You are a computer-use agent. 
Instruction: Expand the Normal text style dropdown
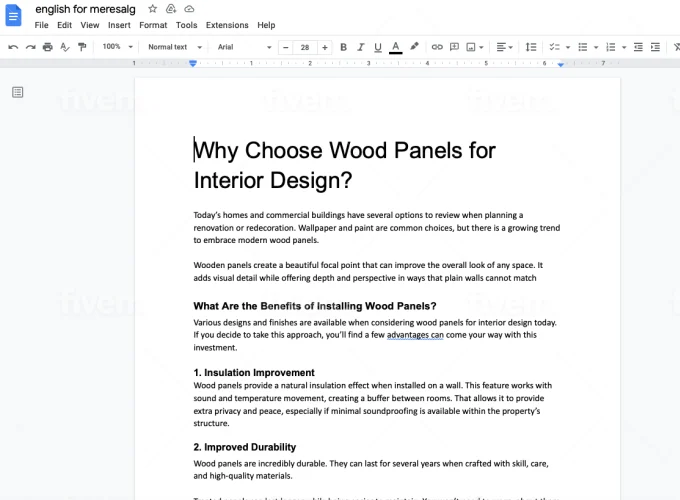[174, 47]
